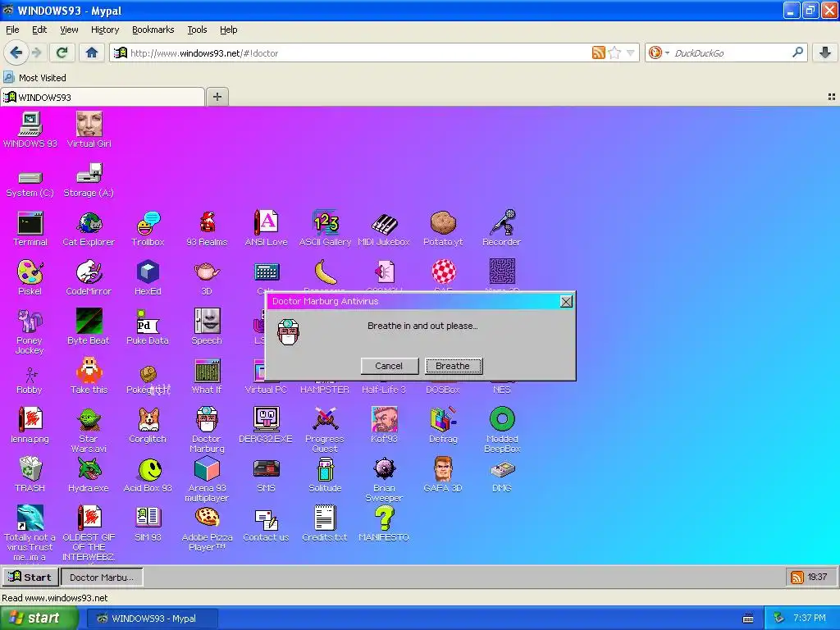
Task: Launch Kof'93 icon
Action: [x=384, y=426]
